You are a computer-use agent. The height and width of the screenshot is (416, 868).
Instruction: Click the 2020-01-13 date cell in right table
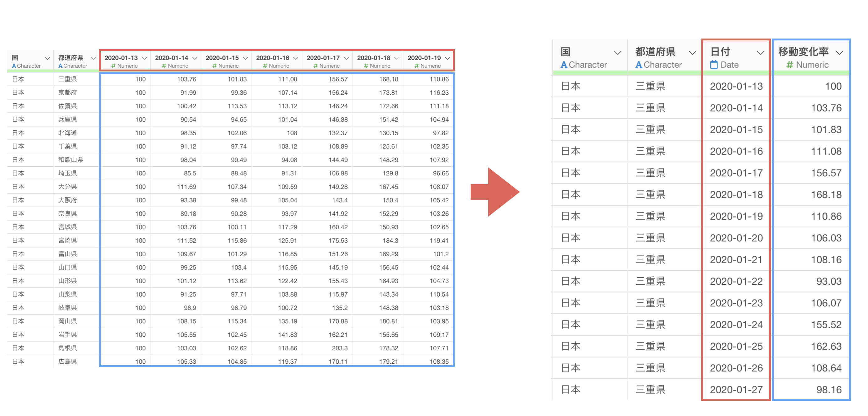(736, 86)
